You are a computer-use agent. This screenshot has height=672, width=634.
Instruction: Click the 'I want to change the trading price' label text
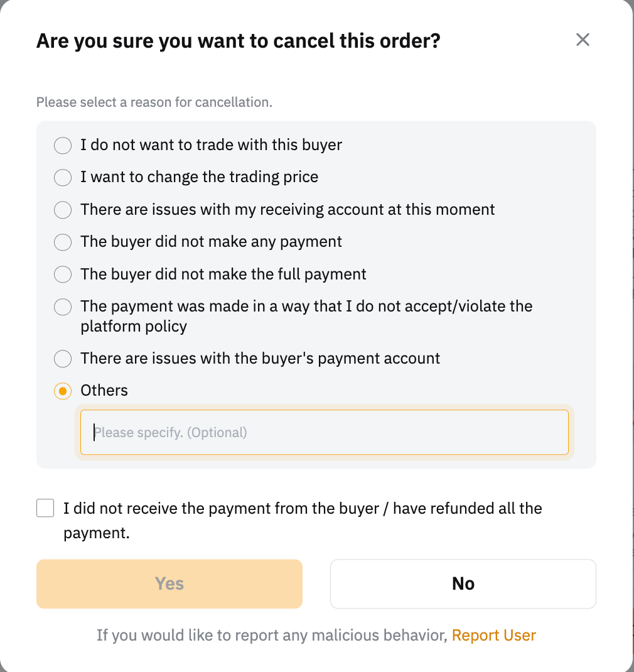tap(199, 177)
